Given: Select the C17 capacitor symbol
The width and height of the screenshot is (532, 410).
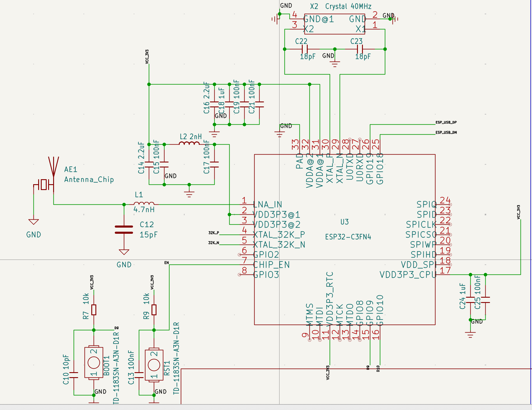Looking at the screenshot, I should point(214,165).
